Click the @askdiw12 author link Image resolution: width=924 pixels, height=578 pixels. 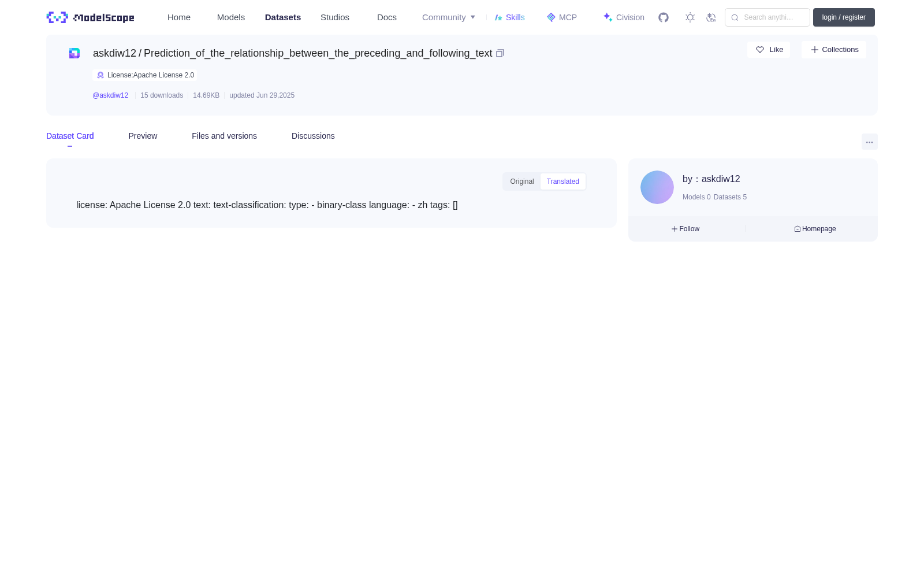point(110,95)
